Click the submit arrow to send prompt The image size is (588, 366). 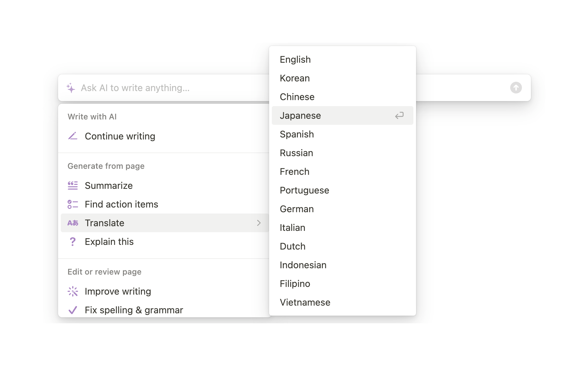[x=516, y=88]
